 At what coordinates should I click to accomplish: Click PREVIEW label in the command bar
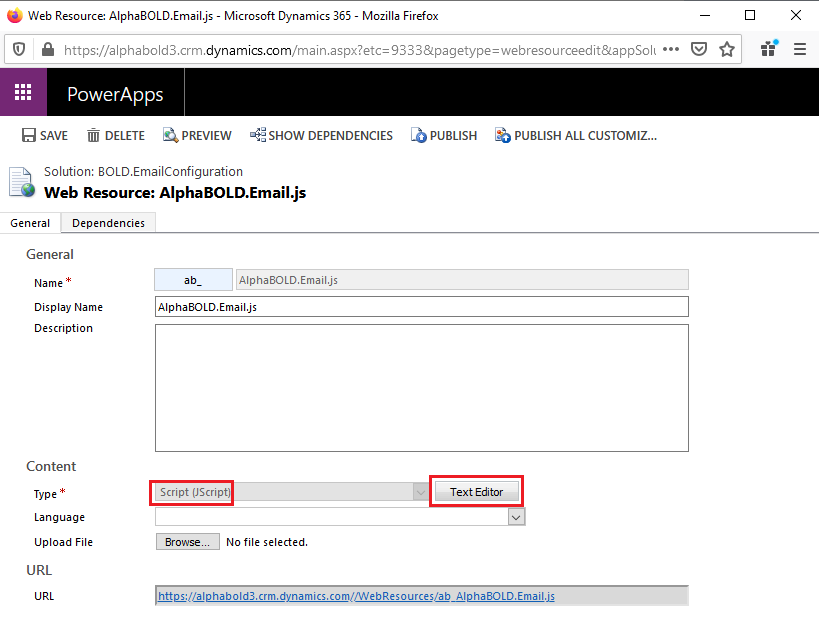[206, 136]
